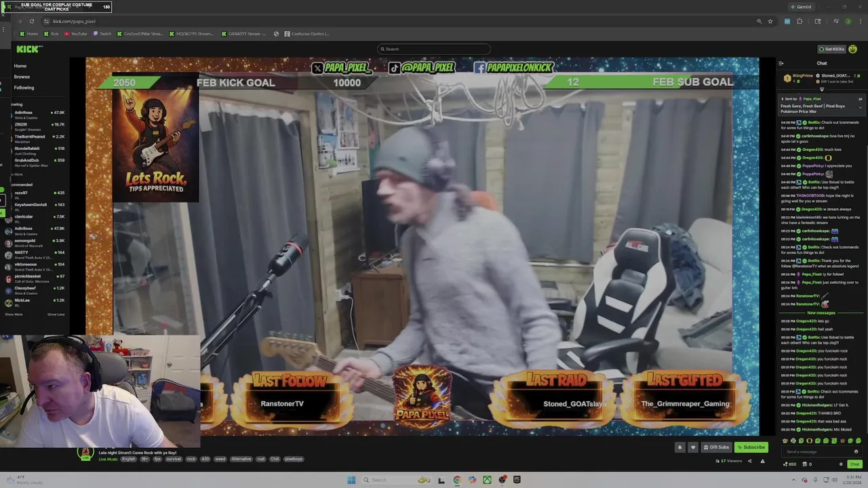This screenshot has height=488, width=868.
Task: Click the last emote in quick emote row
Action: coord(858,441)
